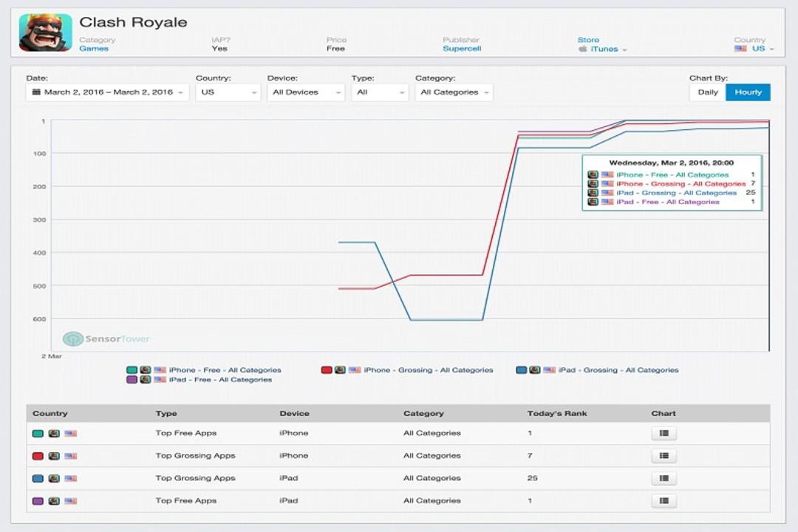Click app icon in Top Grossing iPad table row
Screen dimensions: 798x532
(54, 479)
